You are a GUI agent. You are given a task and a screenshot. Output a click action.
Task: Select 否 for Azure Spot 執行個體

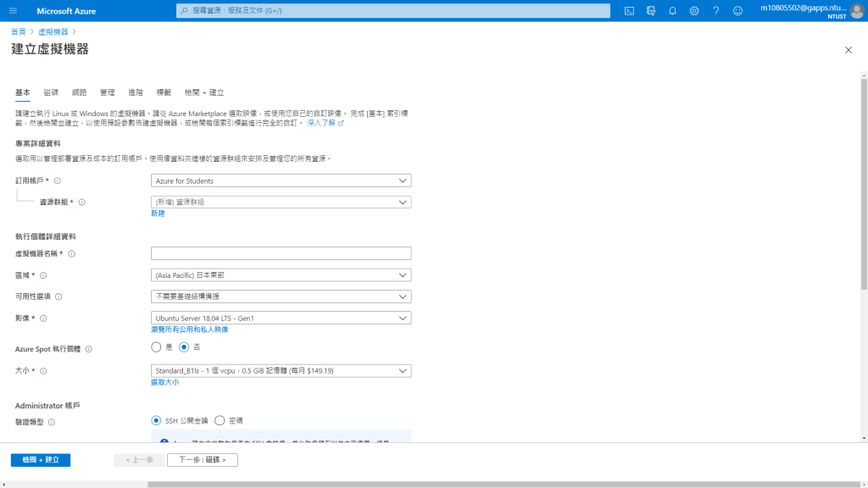[184, 347]
